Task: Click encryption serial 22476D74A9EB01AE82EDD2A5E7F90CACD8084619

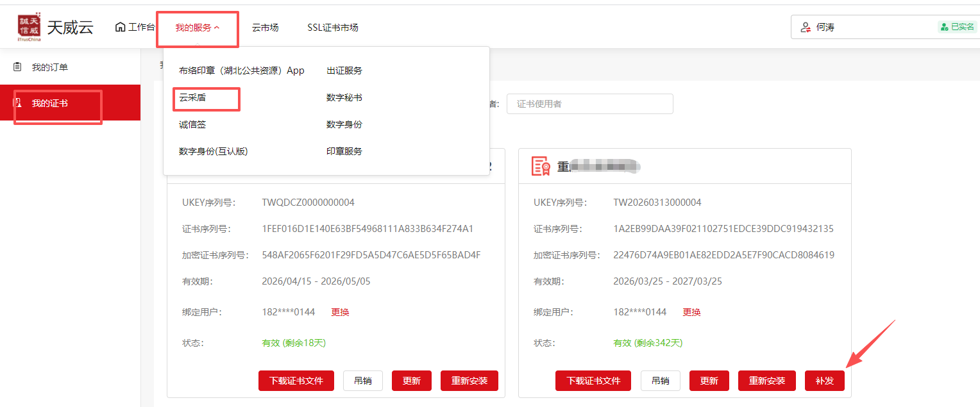Action: pyautogui.click(x=723, y=255)
